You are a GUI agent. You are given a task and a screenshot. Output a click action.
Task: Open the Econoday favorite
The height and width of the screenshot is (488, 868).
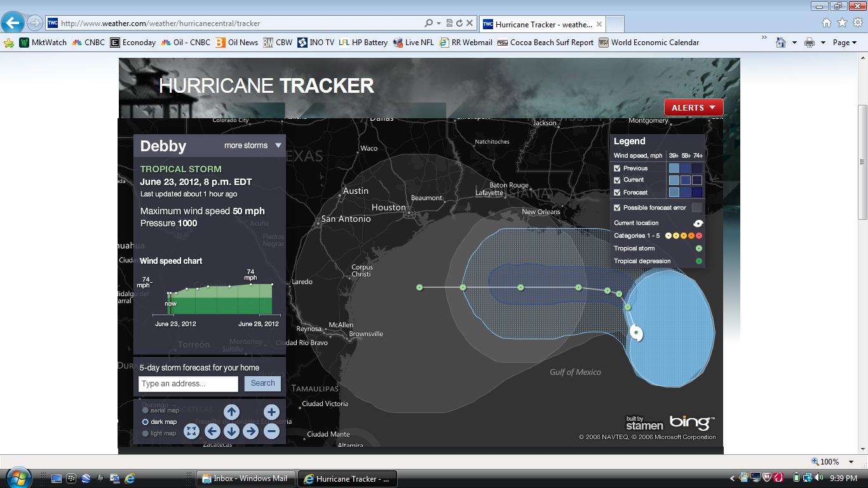click(x=133, y=43)
